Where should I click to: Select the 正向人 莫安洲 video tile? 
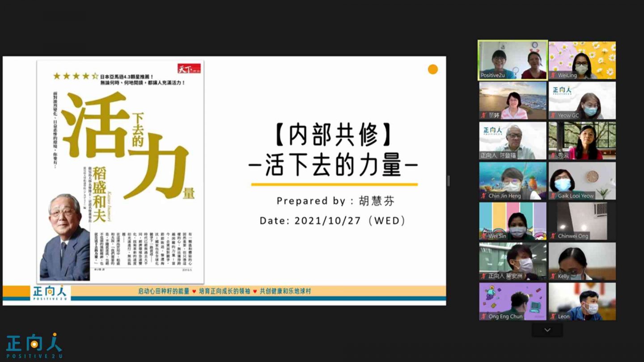pos(513,261)
